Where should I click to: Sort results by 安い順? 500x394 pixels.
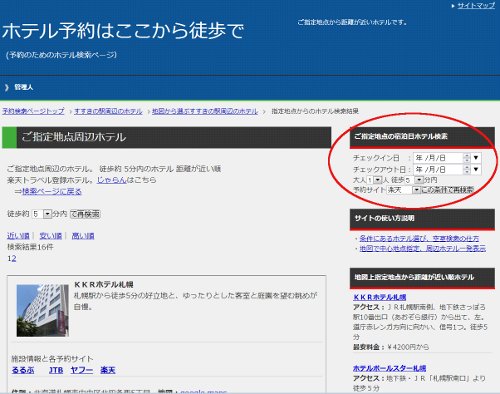(51, 236)
